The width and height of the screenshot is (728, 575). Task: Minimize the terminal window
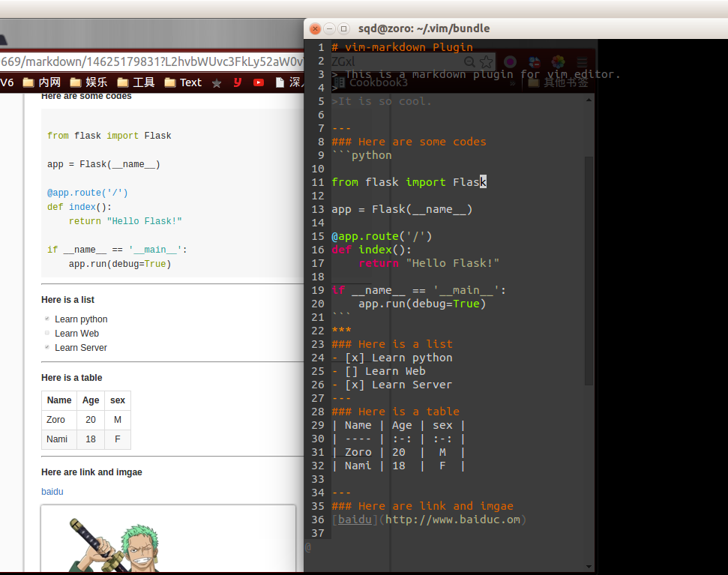[329, 28]
